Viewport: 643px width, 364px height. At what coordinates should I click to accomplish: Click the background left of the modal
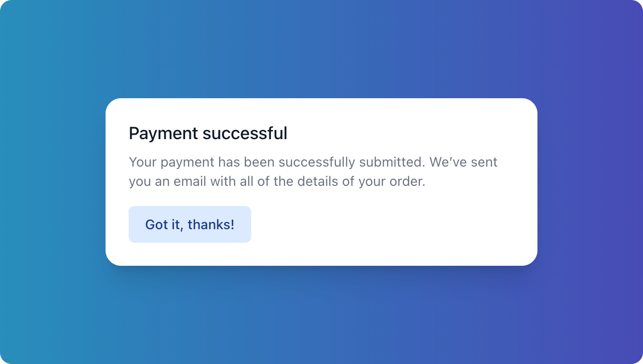(53, 182)
